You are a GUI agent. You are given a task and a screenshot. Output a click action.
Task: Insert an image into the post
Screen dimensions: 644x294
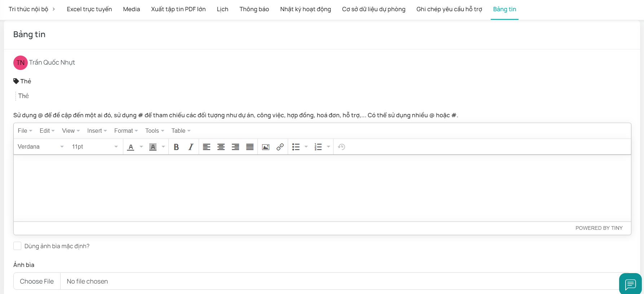pos(266,147)
